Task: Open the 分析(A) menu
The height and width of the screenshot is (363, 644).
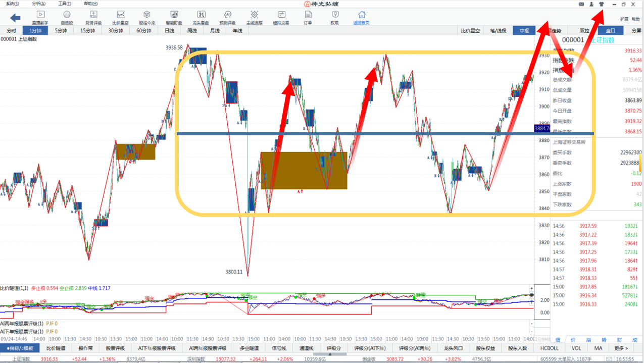Action: pyautogui.click(x=38, y=4)
